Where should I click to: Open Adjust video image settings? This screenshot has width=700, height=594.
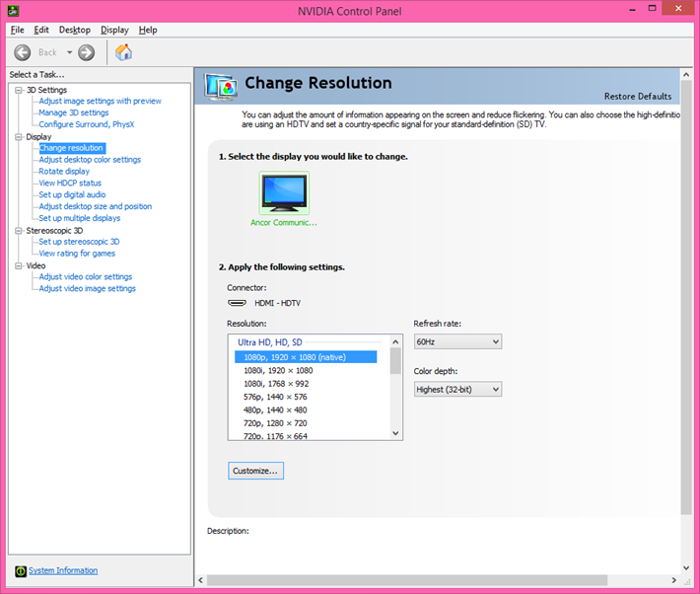click(88, 288)
